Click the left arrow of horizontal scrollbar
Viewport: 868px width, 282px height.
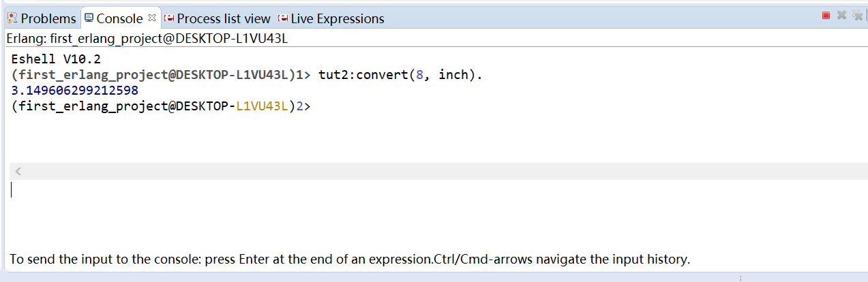(x=18, y=172)
